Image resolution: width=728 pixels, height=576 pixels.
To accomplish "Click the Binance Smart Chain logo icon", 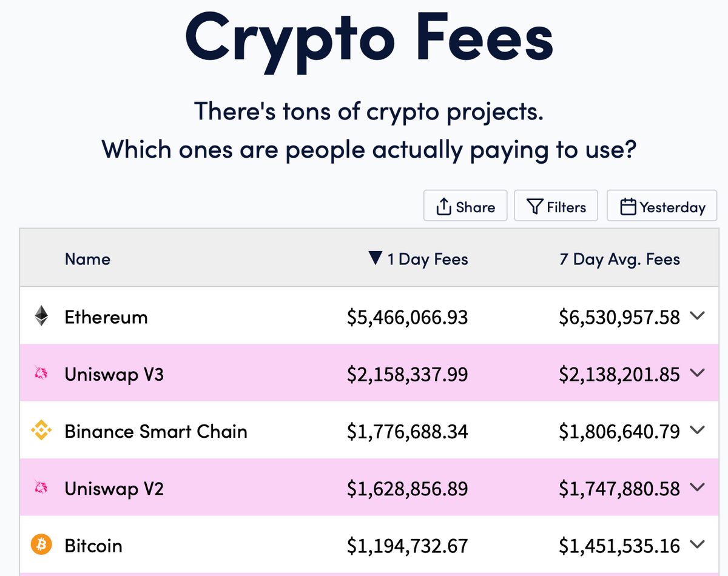I will (x=41, y=431).
